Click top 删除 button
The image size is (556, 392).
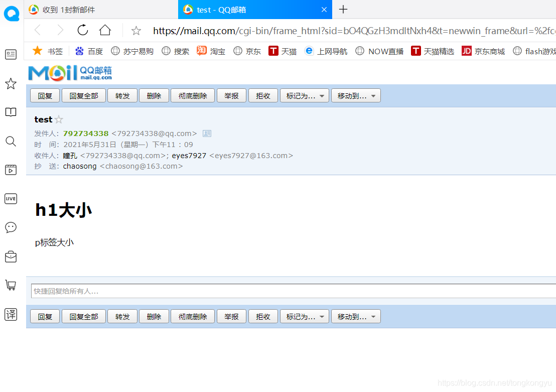[x=154, y=95]
